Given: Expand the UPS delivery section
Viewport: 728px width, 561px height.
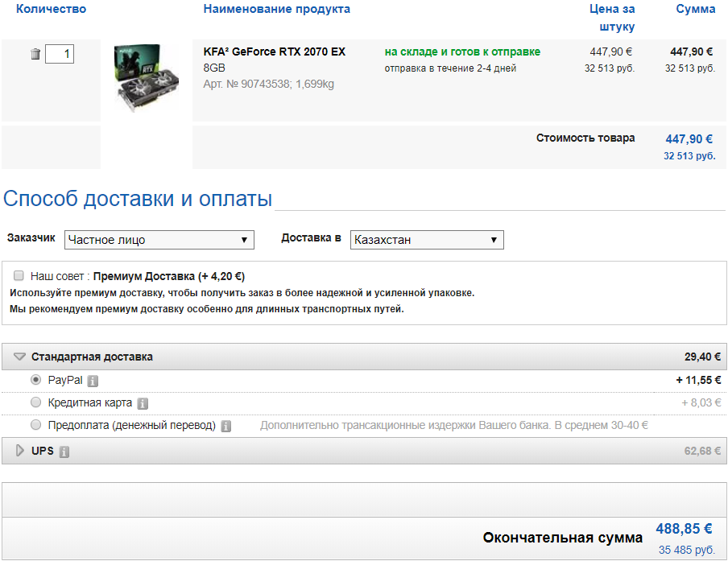Looking at the screenshot, I should tap(19, 451).
